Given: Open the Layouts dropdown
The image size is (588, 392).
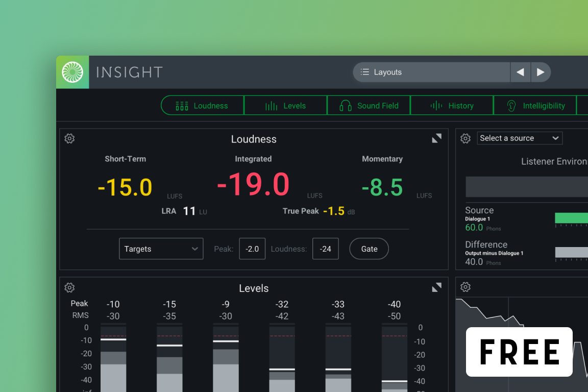Looking at the screenshot, I should coord(431,72).
